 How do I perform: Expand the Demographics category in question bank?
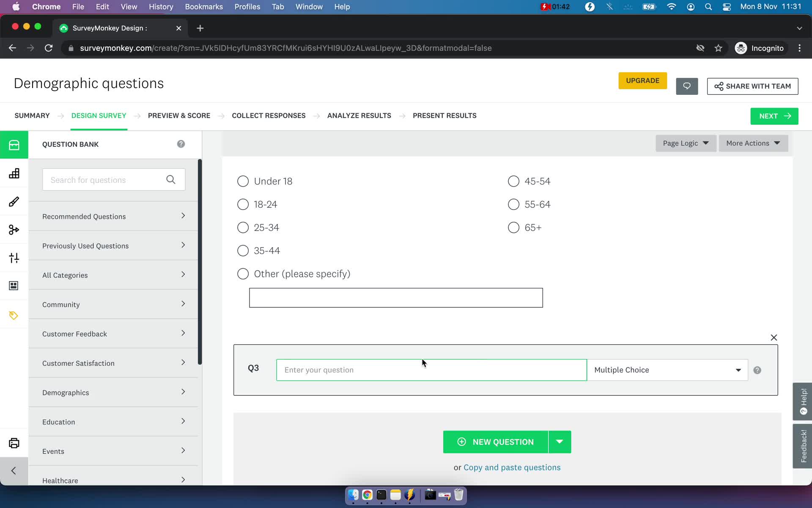pyautogui.click(x=114, y=392)
